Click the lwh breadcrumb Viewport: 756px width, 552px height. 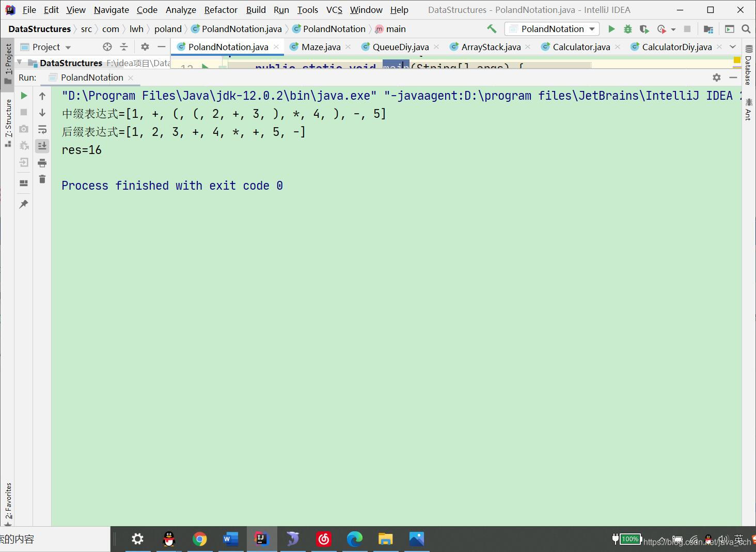tap(136, 29)
